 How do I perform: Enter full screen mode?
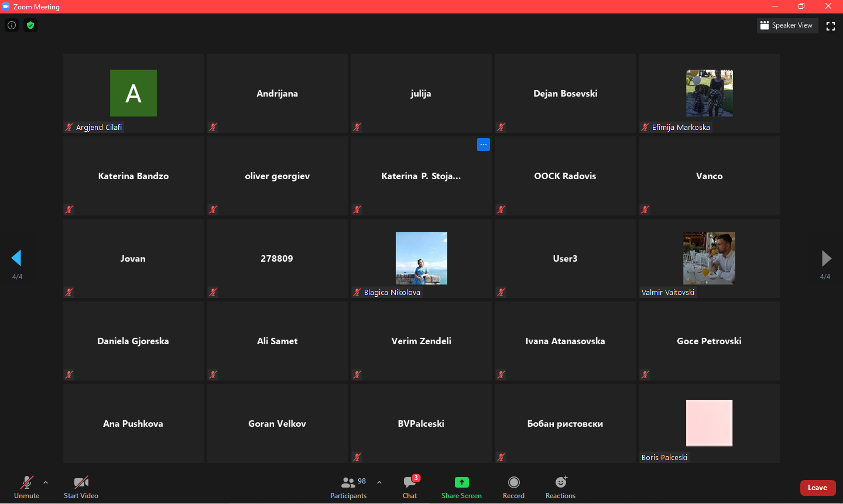click(830, 26)
